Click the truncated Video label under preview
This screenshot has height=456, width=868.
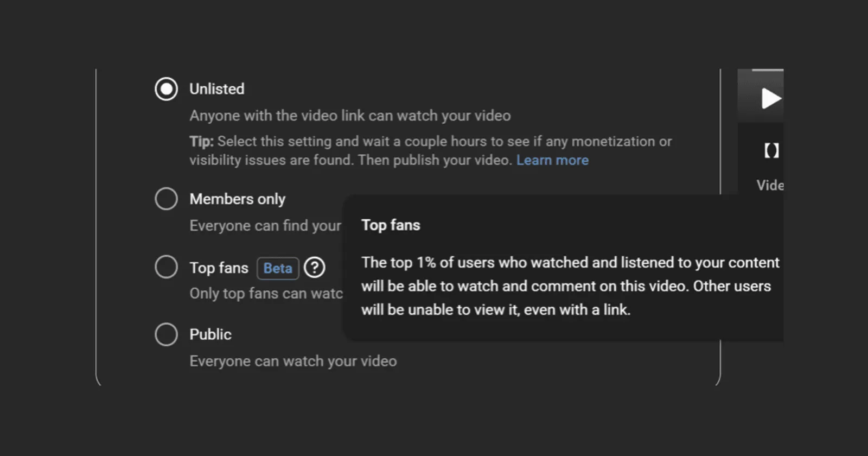770,185
